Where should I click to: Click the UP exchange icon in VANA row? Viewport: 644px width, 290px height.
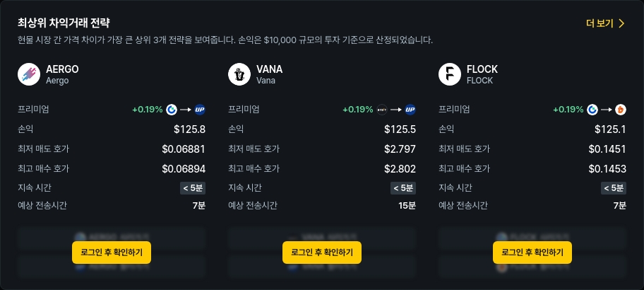click(x=410, y=110)
